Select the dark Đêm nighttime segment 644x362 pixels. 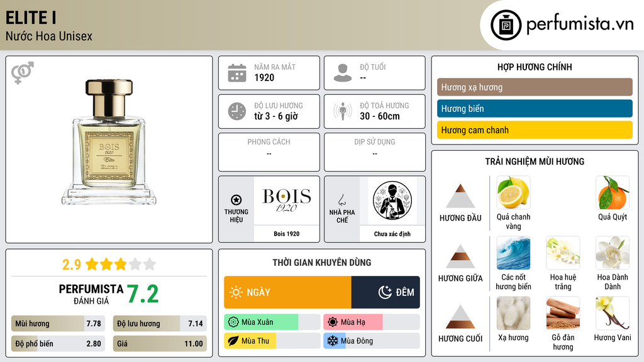click(386, 292)
